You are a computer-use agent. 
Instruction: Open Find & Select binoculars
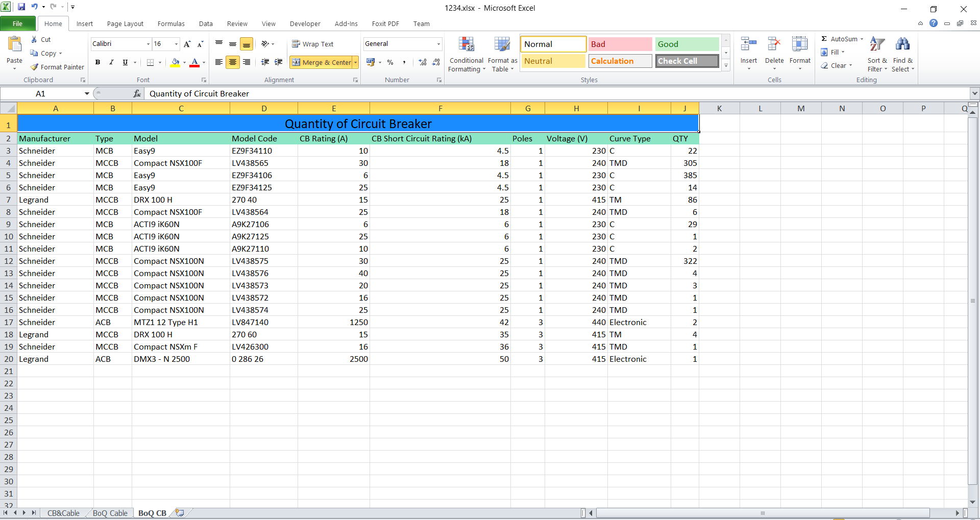[903, 55]
